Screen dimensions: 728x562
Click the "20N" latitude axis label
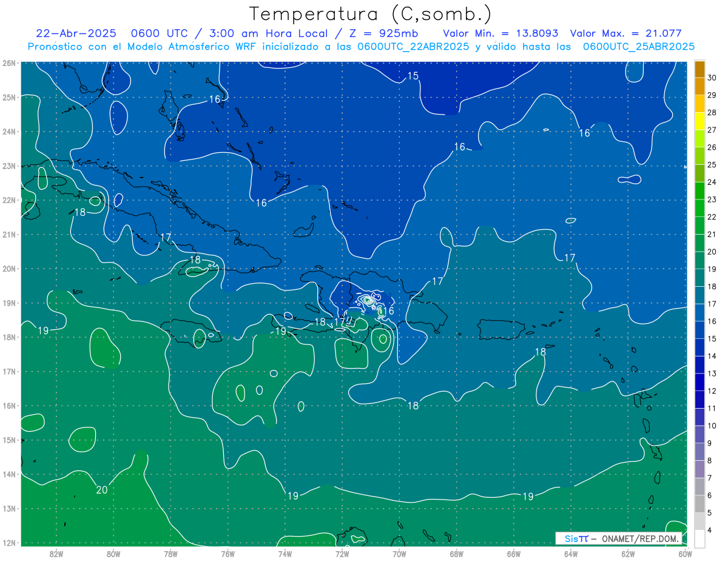(x=8, y=269)
